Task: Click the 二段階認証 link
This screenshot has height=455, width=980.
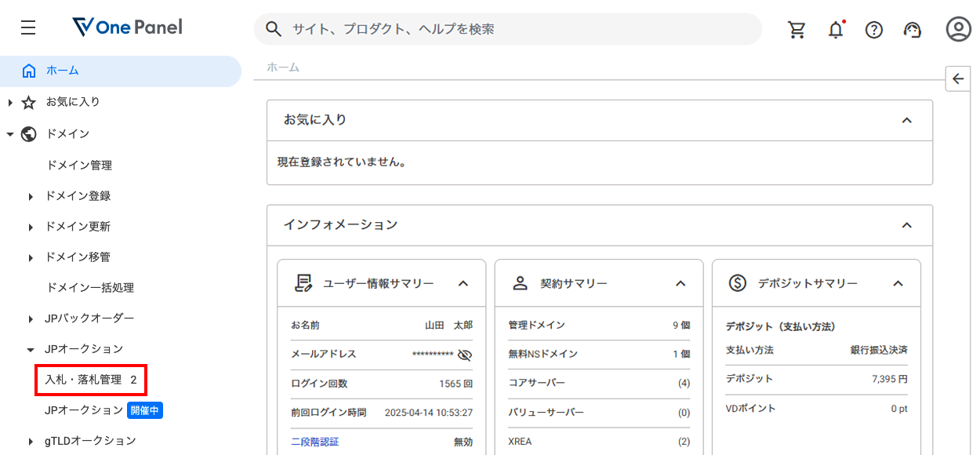Action: [314, 442]
